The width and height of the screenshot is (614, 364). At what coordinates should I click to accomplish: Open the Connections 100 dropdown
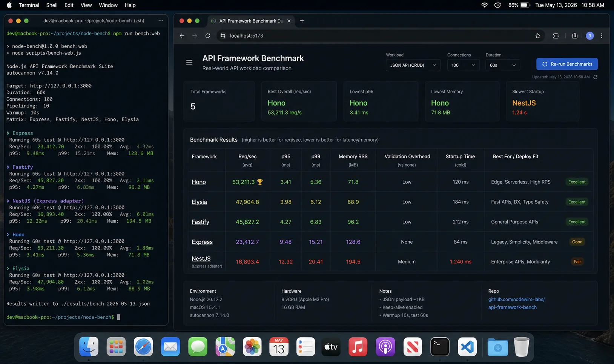pos(463,65)
